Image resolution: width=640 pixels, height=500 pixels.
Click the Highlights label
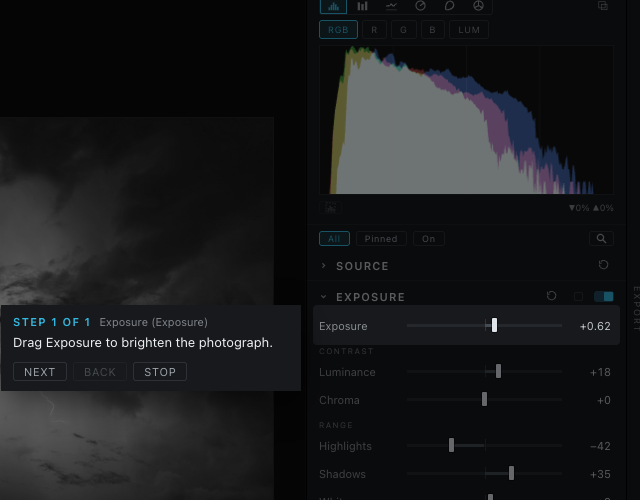coord(346,446)
